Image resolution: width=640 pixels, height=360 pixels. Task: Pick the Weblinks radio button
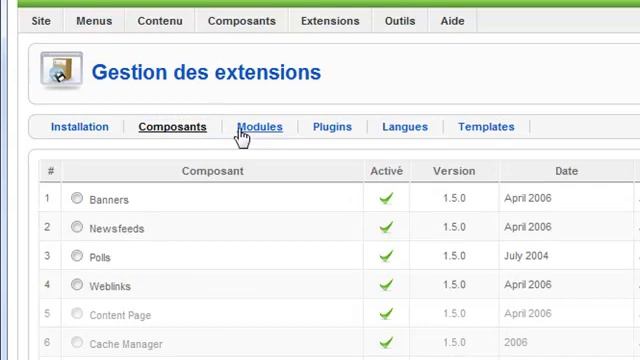tap(77, 284)
